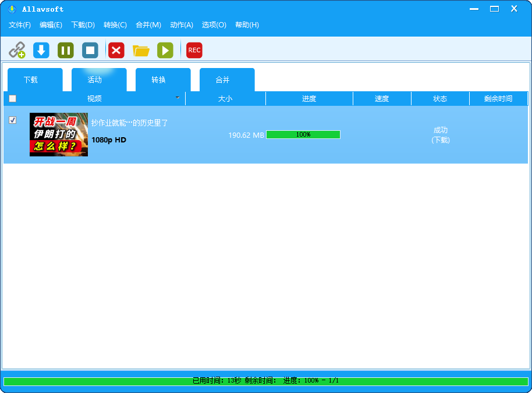Click the sort arrow on 视频 column
The height and width of the screenshot is (393, 532).
[x=178, y=98]
